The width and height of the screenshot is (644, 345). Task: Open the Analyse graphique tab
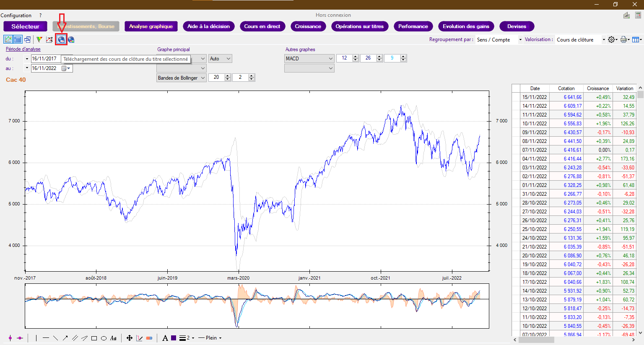pyautogui.click(x=151, y=26)
